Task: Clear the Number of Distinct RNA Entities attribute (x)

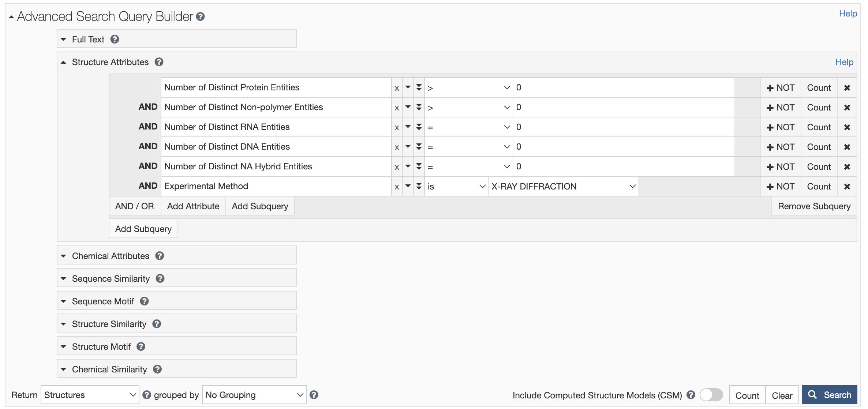Action: click(397, 127)
